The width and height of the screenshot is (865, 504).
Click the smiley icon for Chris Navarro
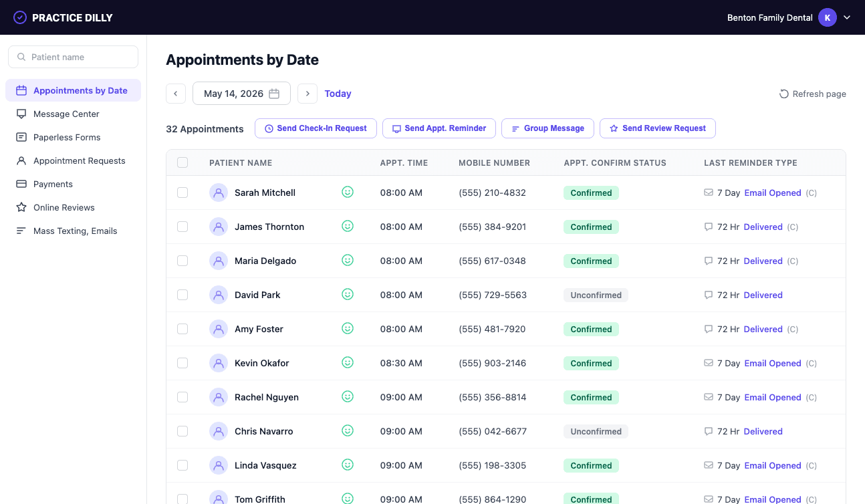[348, 430]
